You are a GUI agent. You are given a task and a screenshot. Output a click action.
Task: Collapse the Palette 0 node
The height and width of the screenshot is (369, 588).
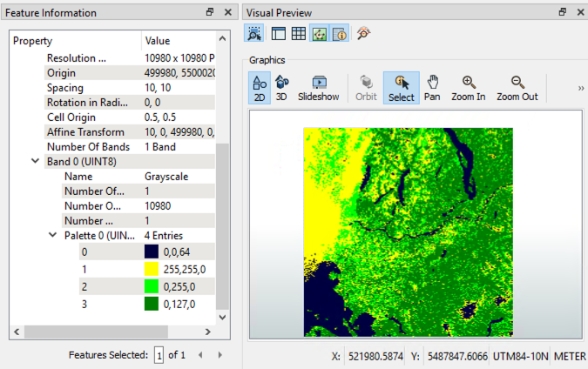tap(53, 235)
